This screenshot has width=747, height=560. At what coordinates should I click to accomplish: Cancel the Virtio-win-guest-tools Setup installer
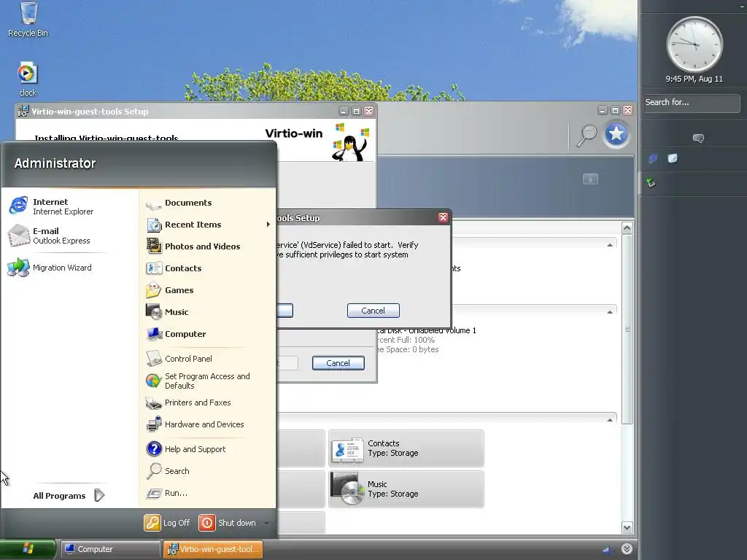[x=338, y=363]
